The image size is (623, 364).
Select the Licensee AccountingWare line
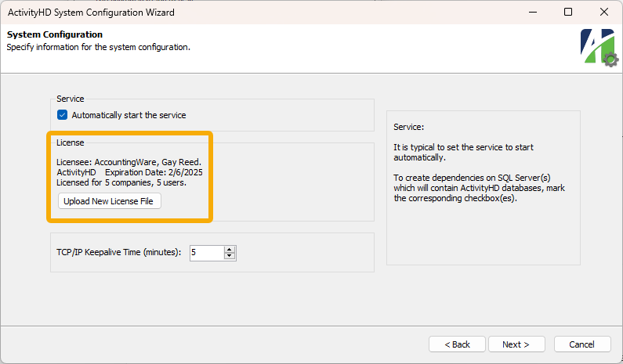tap(129, 162)
